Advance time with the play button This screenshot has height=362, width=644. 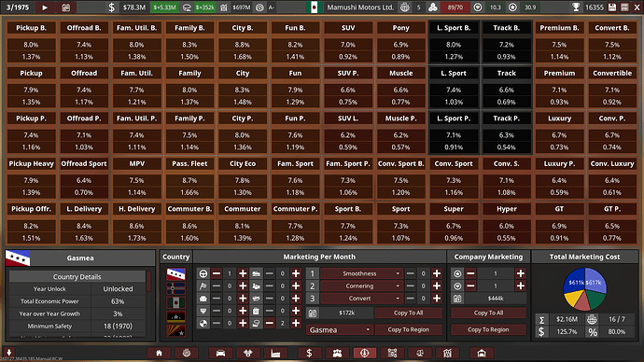(45, 7)
